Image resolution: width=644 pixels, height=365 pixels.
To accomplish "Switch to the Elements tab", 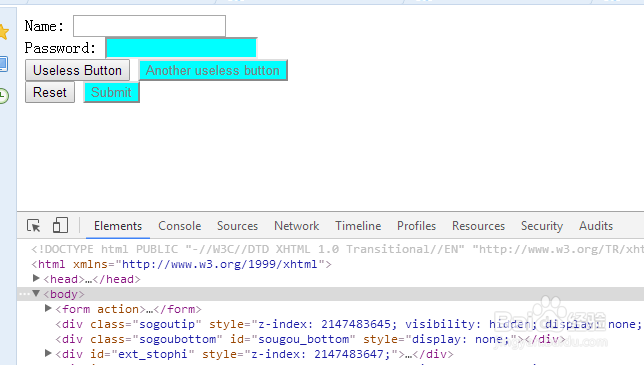I will pyautogui.click(x=118, y=226).
